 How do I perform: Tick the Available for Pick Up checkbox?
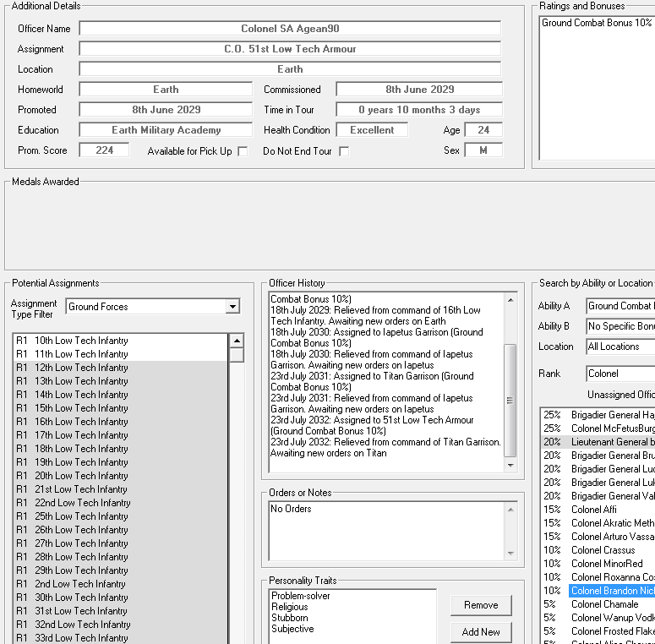(243, 151)
